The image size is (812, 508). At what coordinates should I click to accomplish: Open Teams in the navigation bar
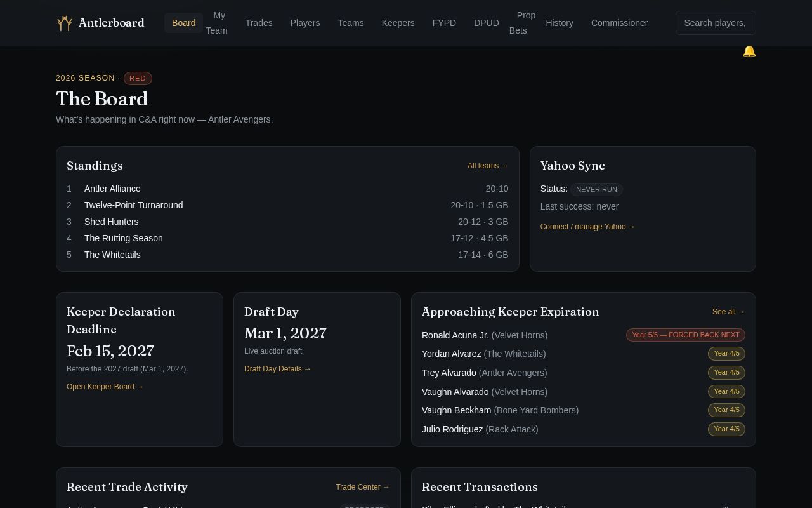tap(351, 23)
